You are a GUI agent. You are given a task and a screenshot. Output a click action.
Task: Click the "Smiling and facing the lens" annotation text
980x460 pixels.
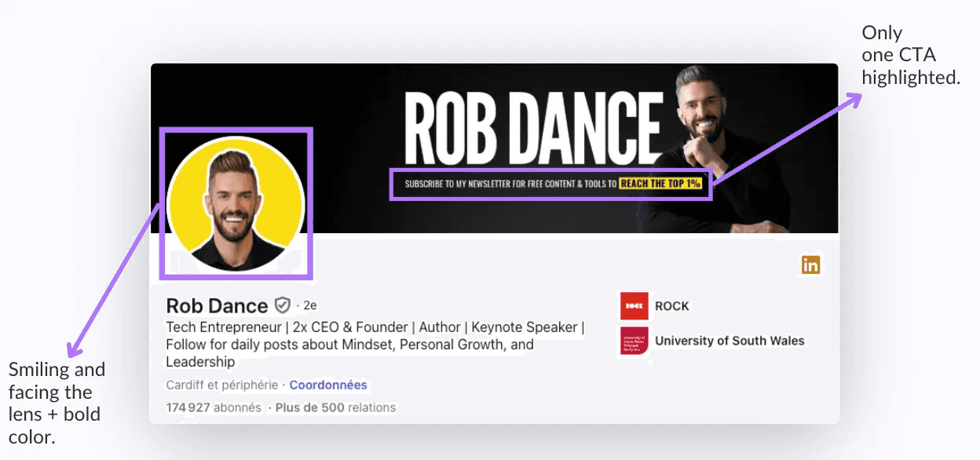(57, 403)
